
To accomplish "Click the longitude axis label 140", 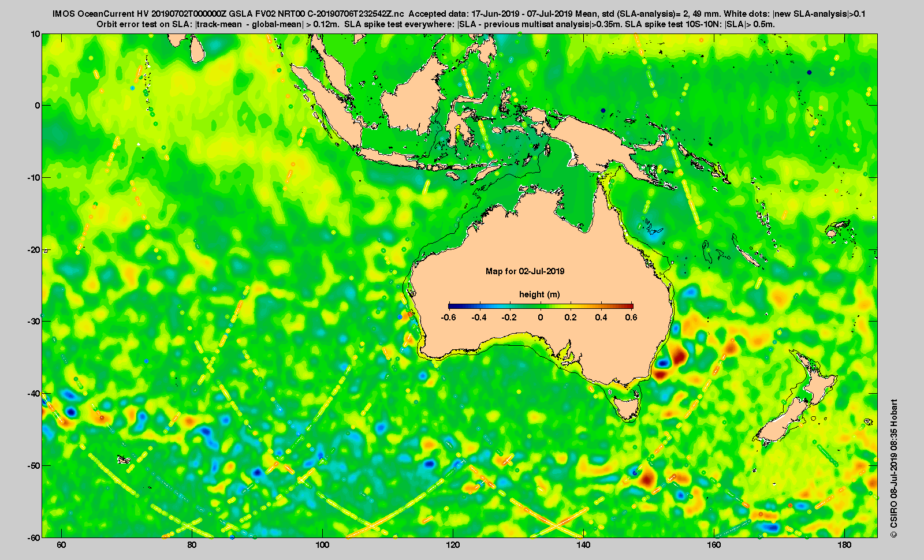I will [x=583, y=545].
